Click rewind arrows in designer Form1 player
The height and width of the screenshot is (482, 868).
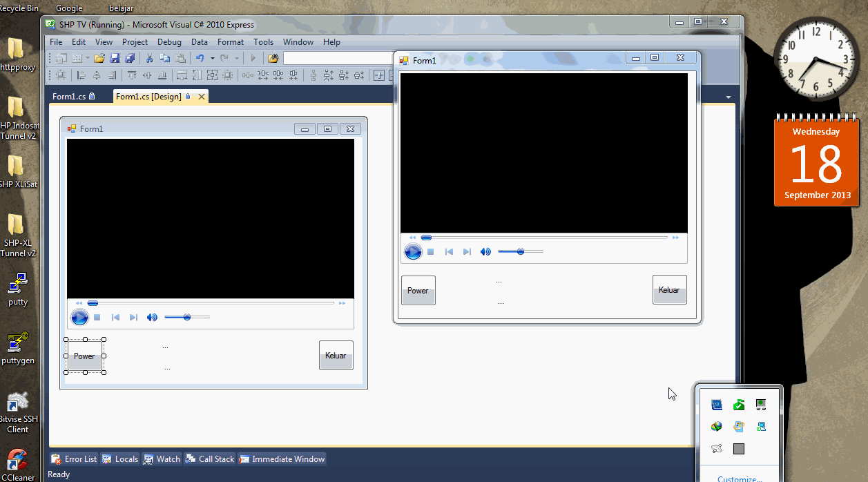(x=79, y=303)
